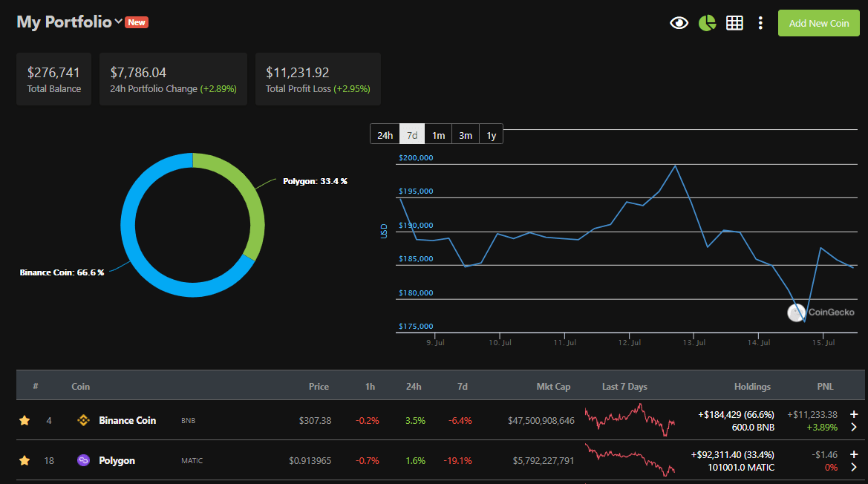Expand the My Portfolio dropdown chevron
Image resolution: width=868 pixels, height=484 pixels.
click(119, 22)
